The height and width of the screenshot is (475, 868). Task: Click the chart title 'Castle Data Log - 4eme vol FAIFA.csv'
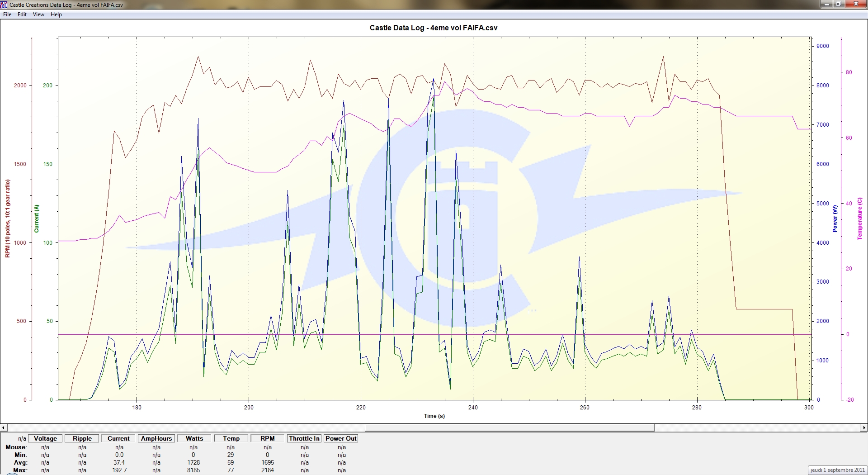pos(434,28)
